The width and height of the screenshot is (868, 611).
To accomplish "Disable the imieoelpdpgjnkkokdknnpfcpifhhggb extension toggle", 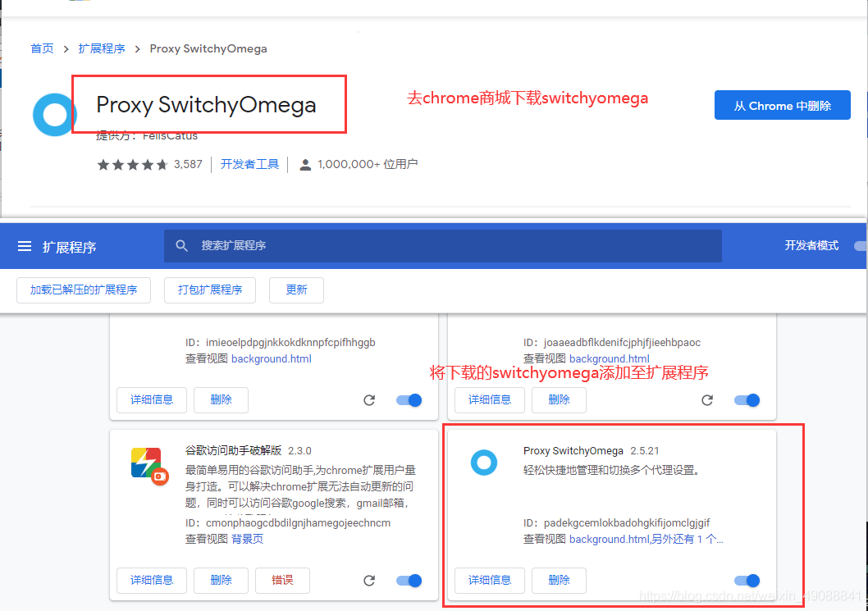I will click(x=409, y=400).
